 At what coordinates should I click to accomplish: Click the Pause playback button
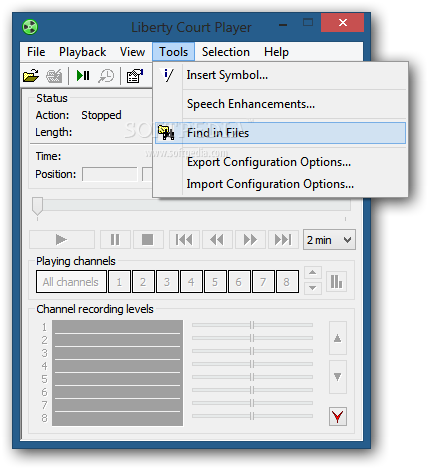point(115,239)
